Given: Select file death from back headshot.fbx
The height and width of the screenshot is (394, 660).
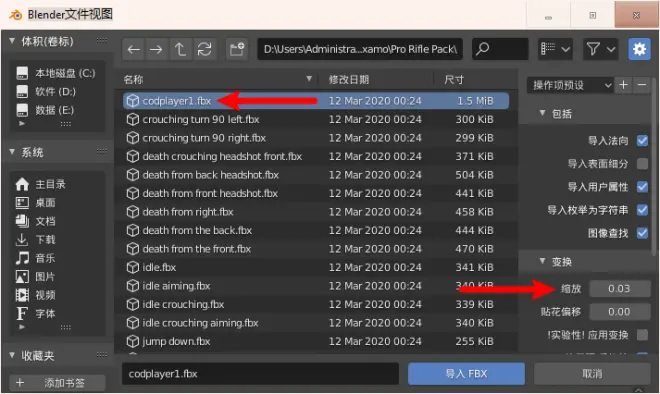Looking at the screenshot, I should [x=316, y=175].
